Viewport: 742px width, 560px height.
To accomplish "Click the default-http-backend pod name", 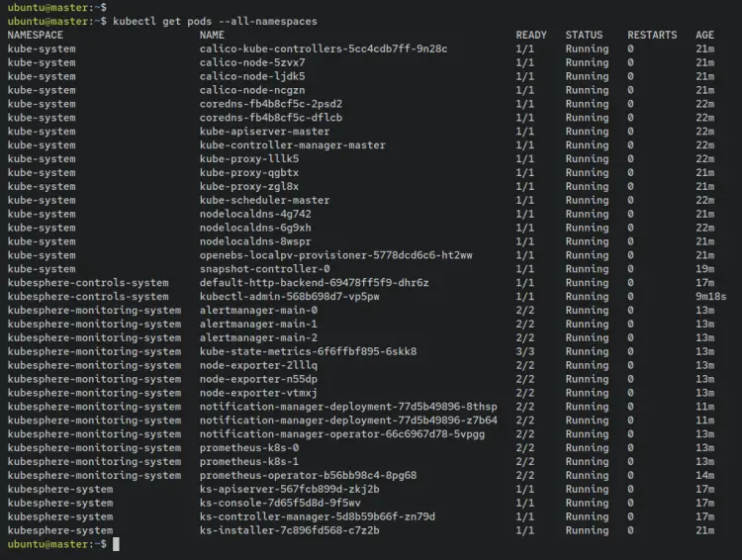I will tap(314, 282).
